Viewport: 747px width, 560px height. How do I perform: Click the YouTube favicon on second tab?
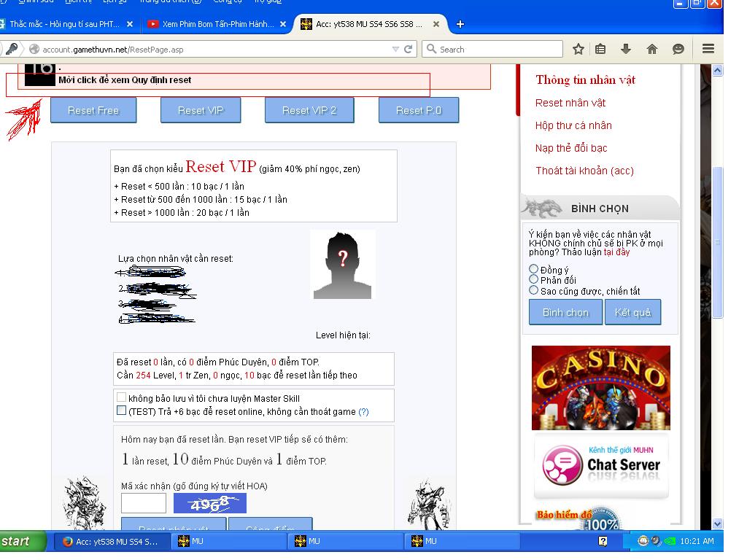click(153, 24)
